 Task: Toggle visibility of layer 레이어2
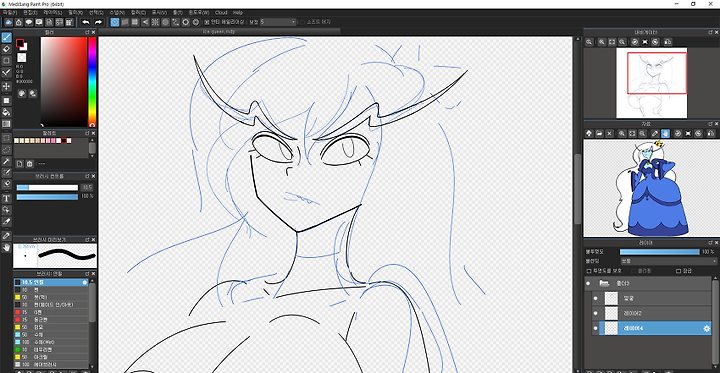point(596,313)
